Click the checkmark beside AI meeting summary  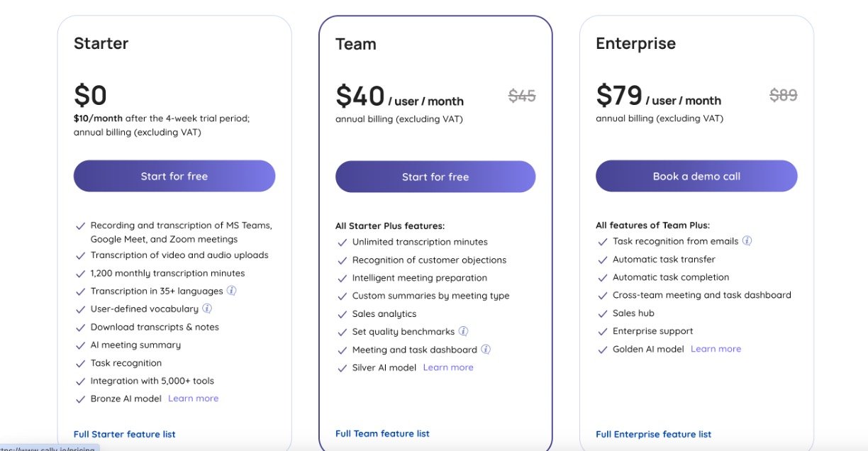coord(81,345)
